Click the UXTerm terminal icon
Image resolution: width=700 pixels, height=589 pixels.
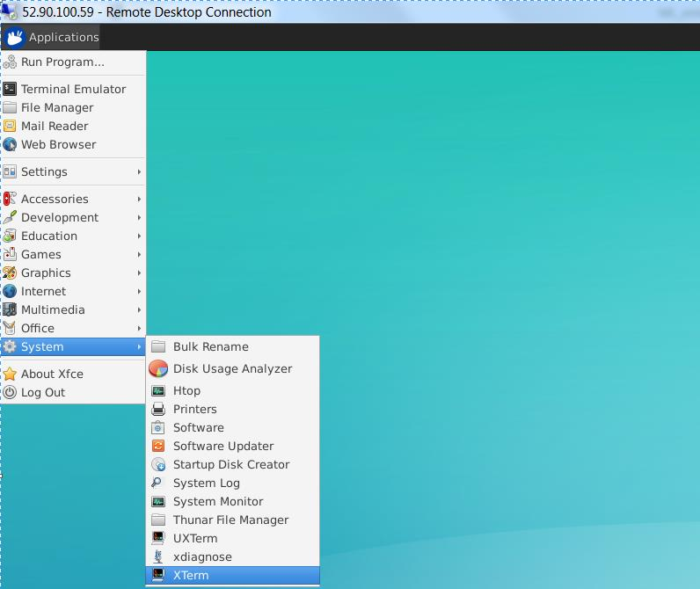tap(158, 538)
